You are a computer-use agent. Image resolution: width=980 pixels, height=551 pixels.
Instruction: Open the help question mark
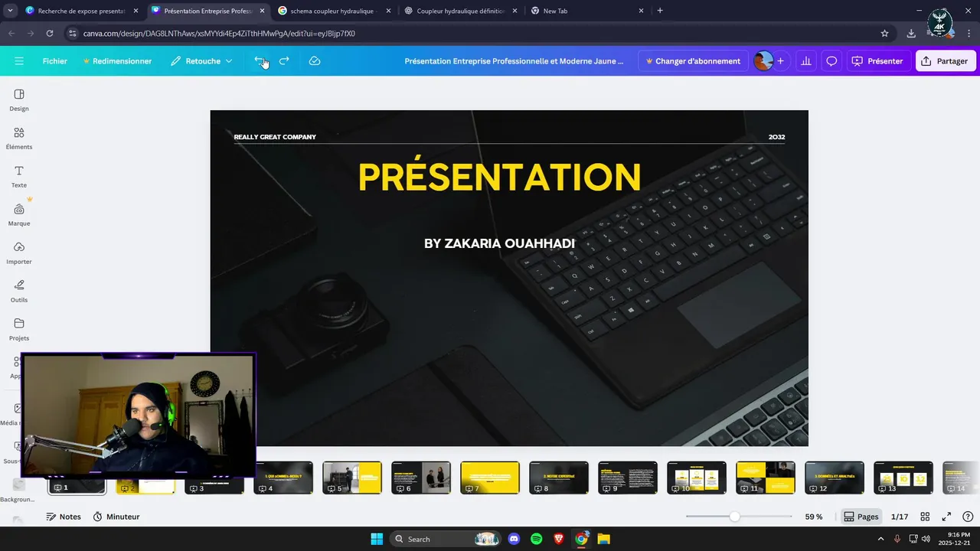(x=968, y=517)
